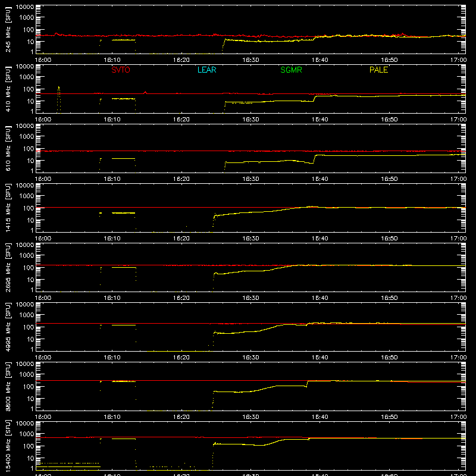Click the yellow PALE station legend label
Screen dimensions: 476x476
[x=378, y=70]
